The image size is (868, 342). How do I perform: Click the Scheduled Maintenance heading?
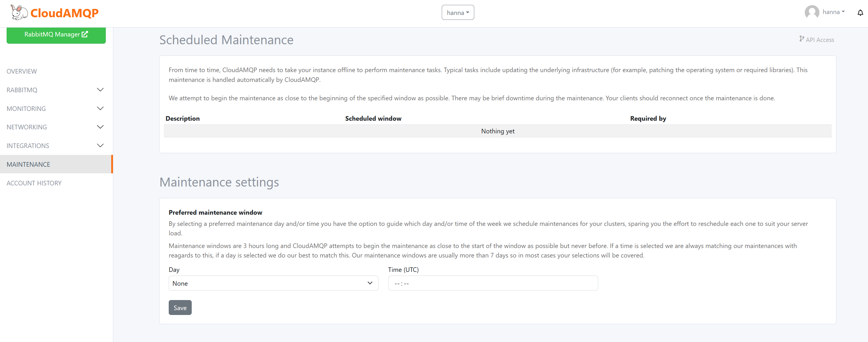(226, 40)
